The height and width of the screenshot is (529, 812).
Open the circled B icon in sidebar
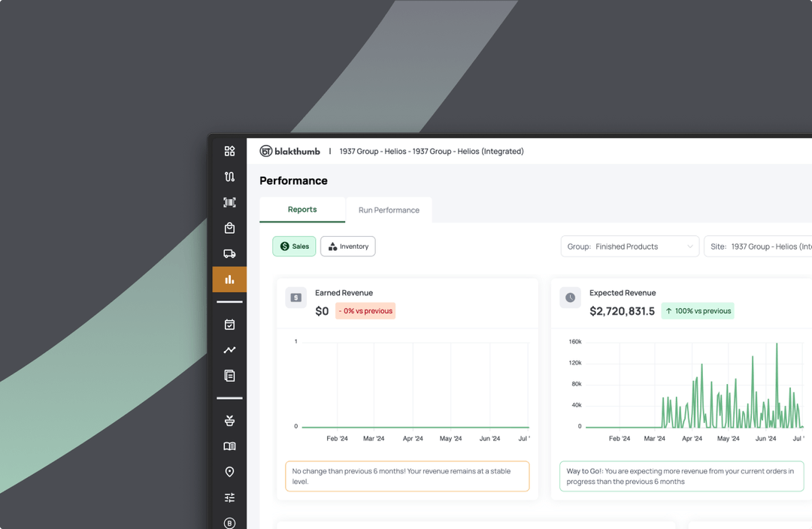(x=229, y=523)
